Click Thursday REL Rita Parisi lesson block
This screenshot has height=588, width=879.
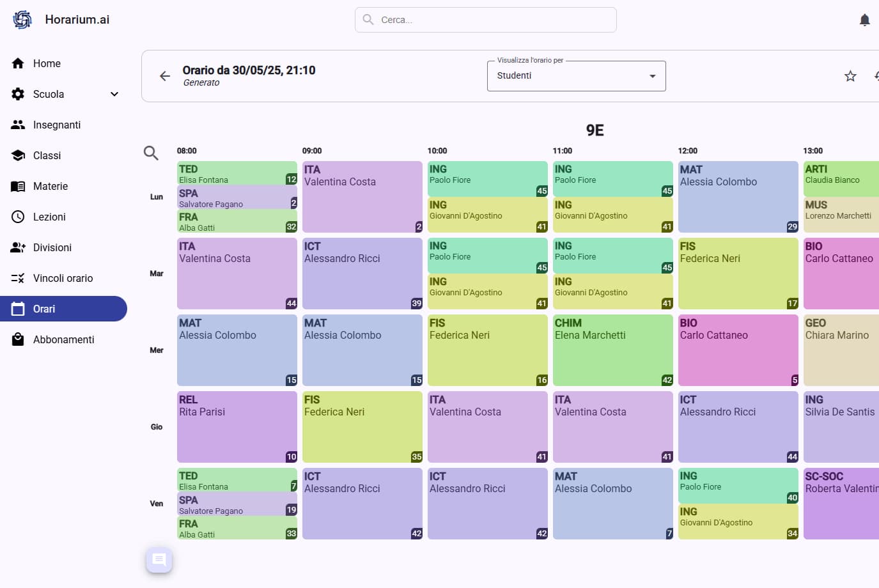coord(237,427)
